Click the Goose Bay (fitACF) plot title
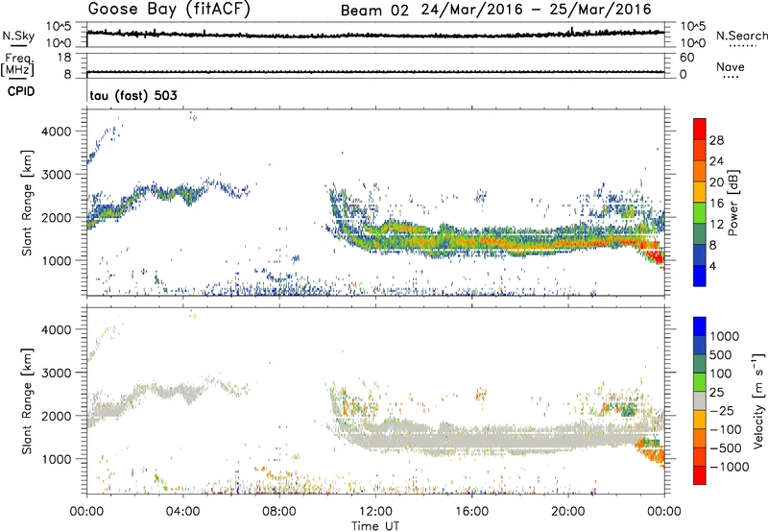The image size is (768, 532). point(169,9)
